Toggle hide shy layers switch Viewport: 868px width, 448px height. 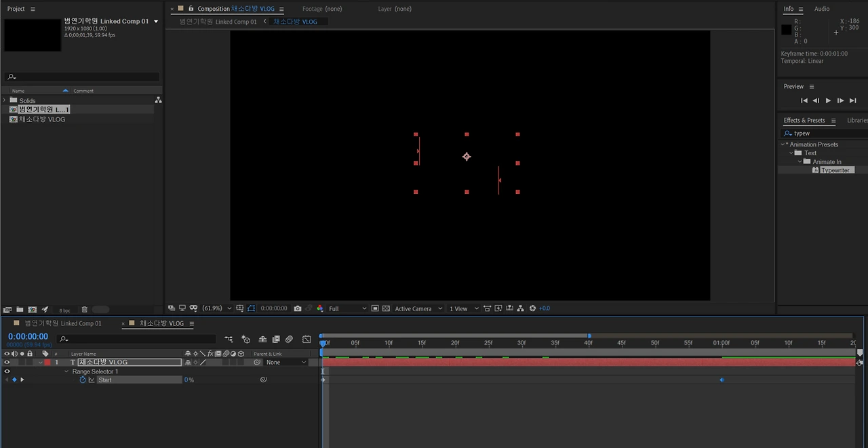(x=263, y=339)
